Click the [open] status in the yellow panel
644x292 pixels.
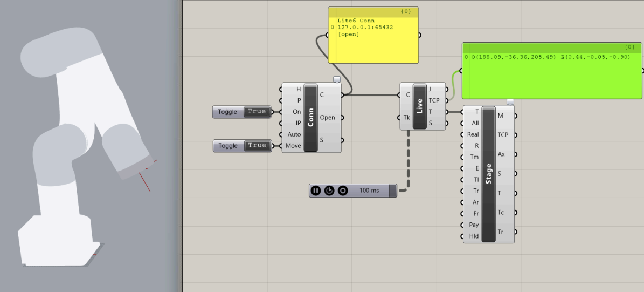pyautogui.click(x=348, y=34)
